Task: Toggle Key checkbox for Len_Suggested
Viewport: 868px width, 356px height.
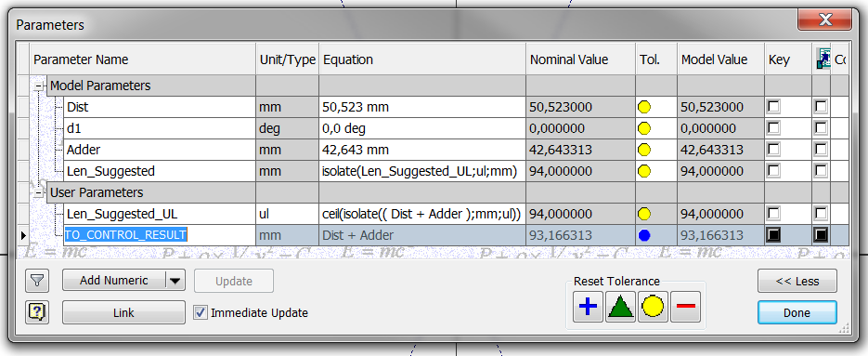Action: (773, 171)
